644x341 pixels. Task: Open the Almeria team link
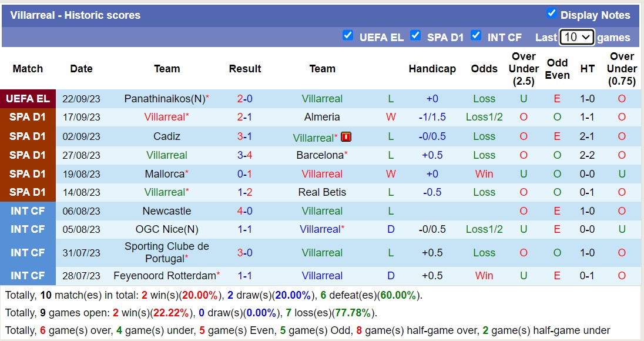coord(322,117)
